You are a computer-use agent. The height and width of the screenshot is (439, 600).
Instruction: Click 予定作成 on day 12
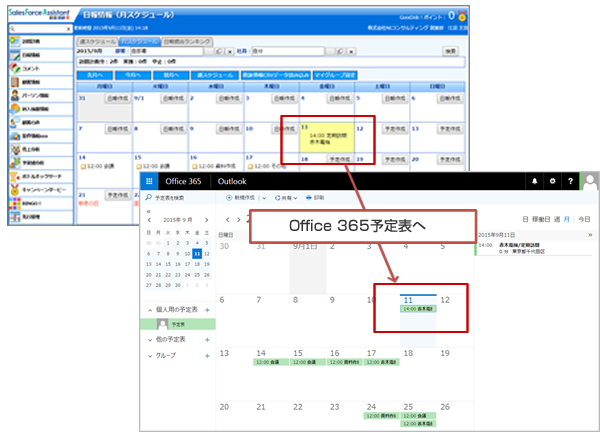[x=395, y=129]
